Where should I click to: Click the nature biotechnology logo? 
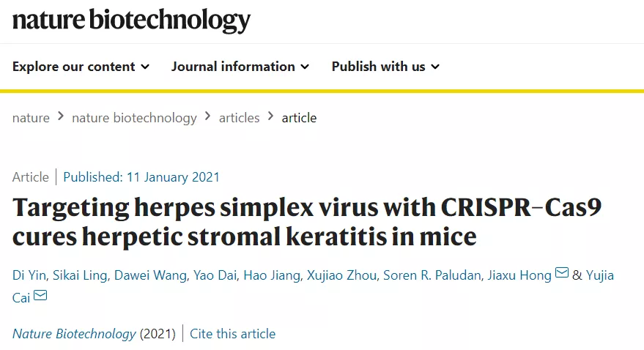[x=131, y=20]
